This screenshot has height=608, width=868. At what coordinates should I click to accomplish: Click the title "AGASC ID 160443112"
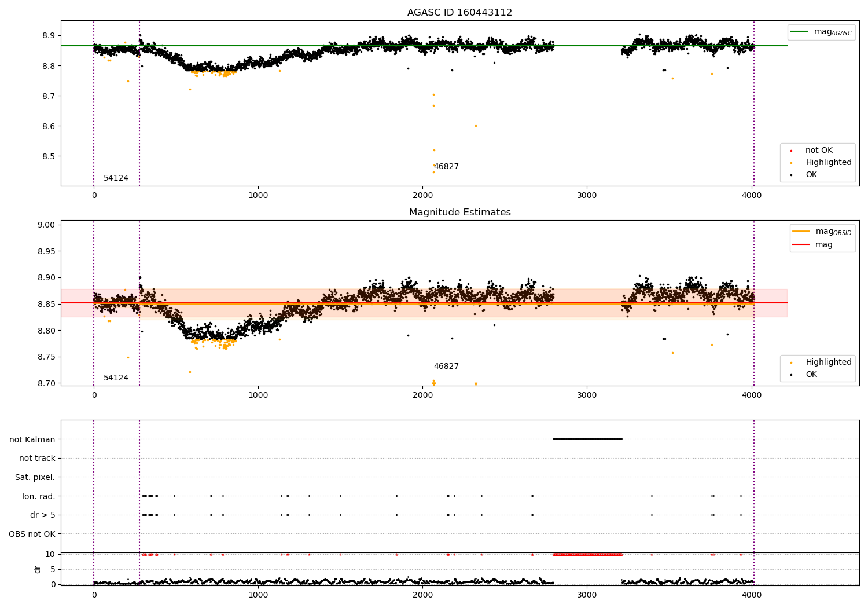pyautogui.click(x=459, y=13)
